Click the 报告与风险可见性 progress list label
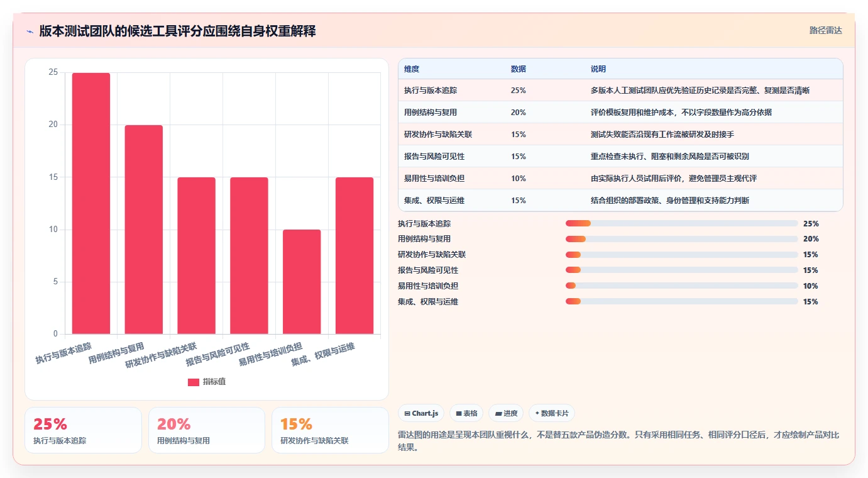The image size is (868, 478). pos(428,270)
